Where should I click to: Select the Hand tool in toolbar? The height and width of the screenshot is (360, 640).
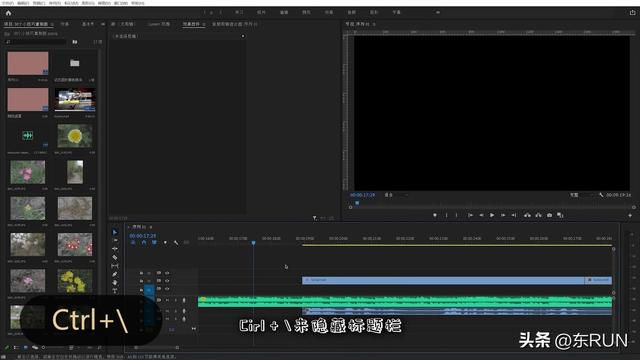[x=115, y=282]
